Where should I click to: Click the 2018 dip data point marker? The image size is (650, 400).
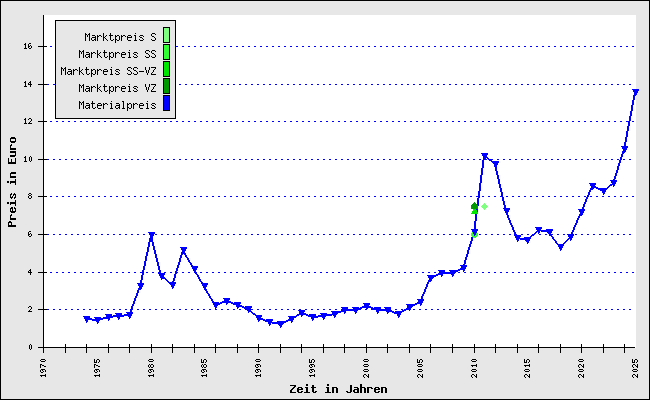(560, 247)
